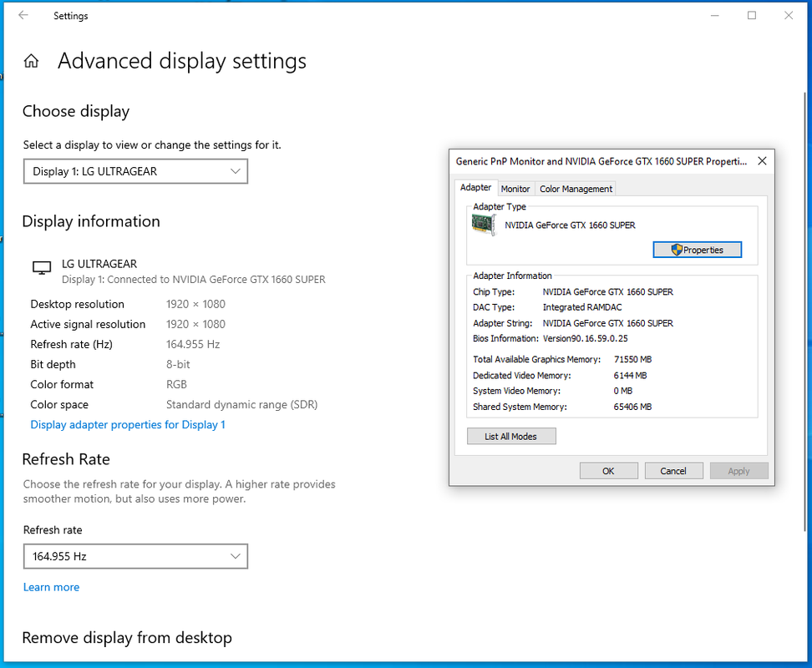Screen dimensions: 812x668
Task: Click the Bios Information version text
Action: coord(585,338)
